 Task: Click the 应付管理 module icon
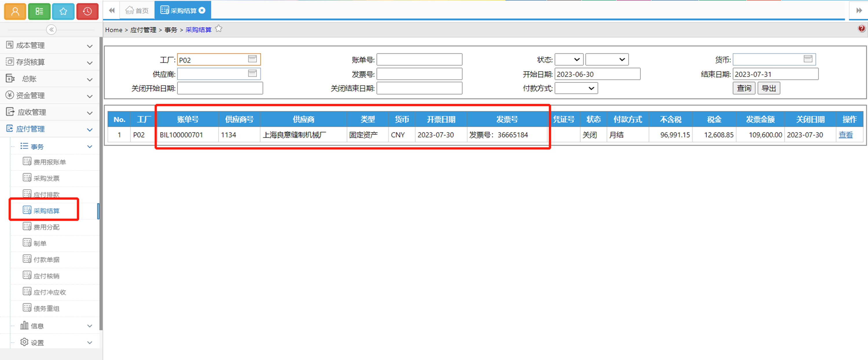pos(10,128)
